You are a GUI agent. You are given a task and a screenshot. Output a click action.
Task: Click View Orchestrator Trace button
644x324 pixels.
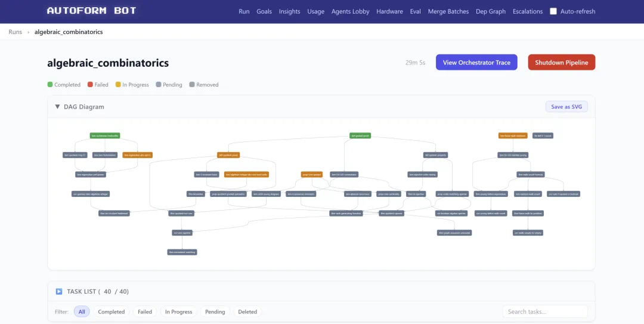(x=476, y=63)
